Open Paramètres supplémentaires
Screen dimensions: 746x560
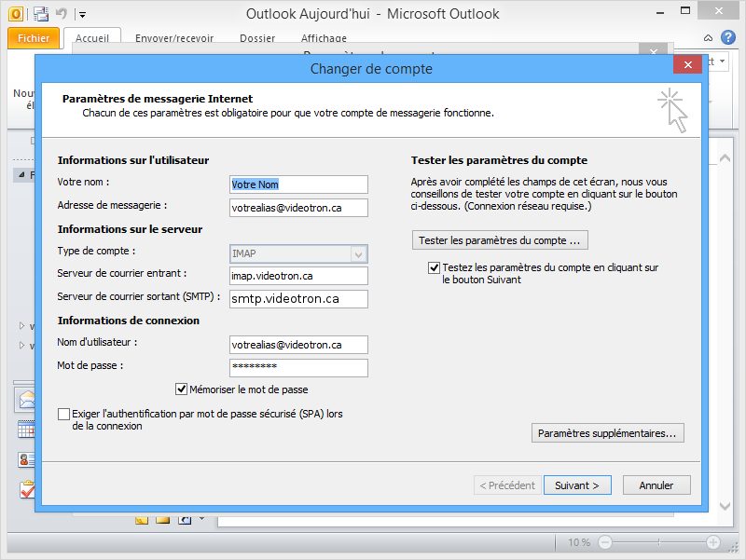click(608, 433)
